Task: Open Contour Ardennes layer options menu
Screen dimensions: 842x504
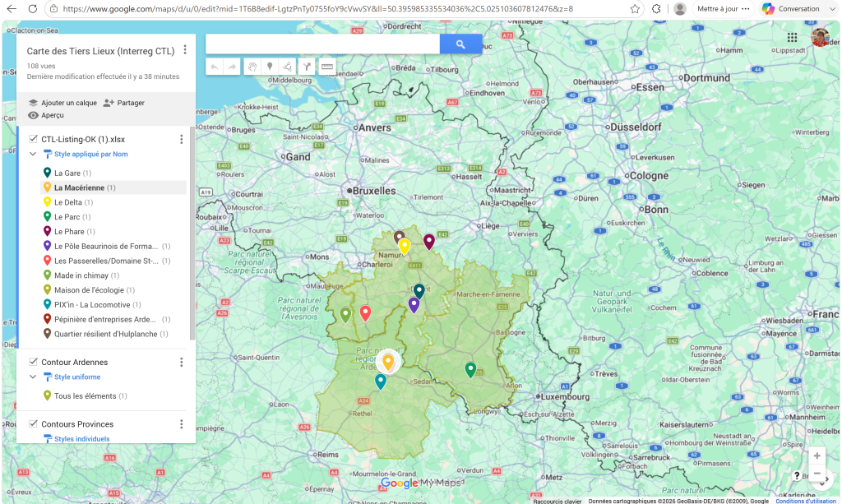Action: tap(182, 363)
